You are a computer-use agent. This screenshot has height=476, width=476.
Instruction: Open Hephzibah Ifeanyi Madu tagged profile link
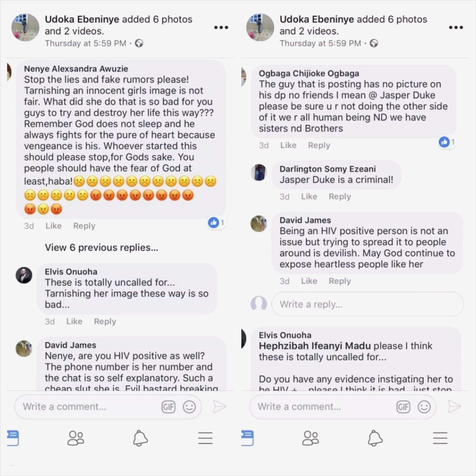[315, 346]
